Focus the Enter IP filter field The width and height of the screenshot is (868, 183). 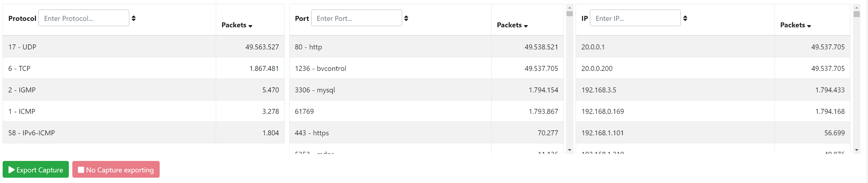click(635, 18)
